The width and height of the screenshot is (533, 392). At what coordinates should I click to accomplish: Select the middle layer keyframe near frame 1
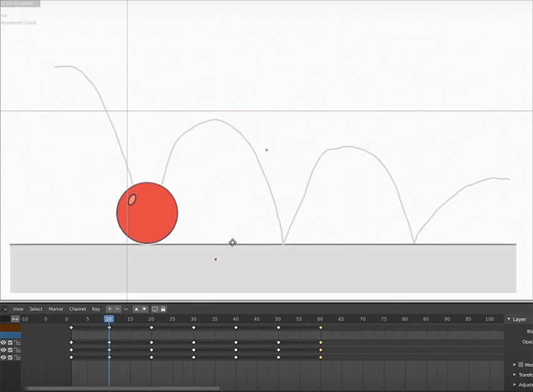point(71,350)
